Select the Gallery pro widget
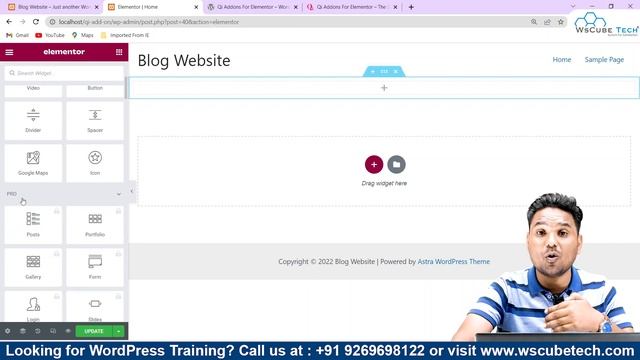 [33, 267]
